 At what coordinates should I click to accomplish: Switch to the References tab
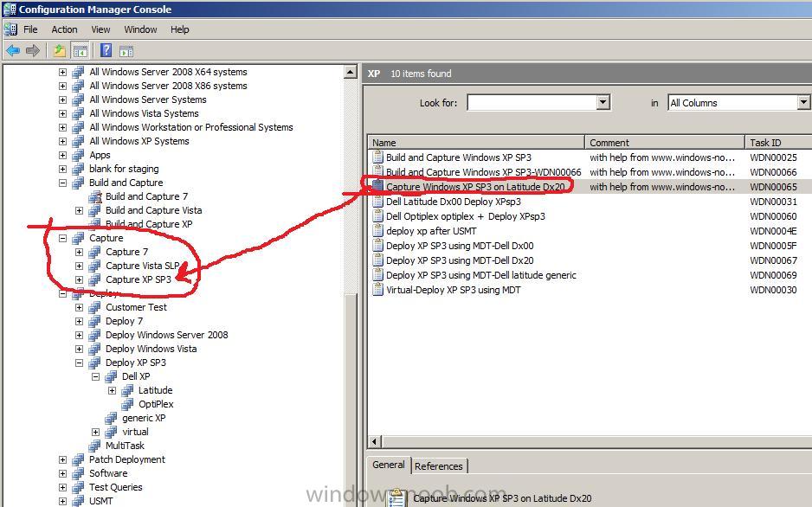pos(439,466)
